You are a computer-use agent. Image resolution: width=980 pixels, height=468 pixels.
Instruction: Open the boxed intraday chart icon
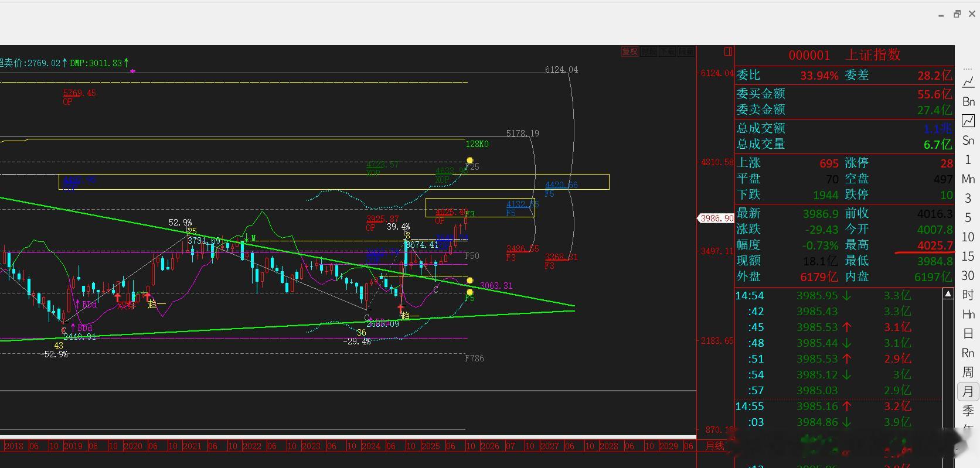(x=968, y=121)
